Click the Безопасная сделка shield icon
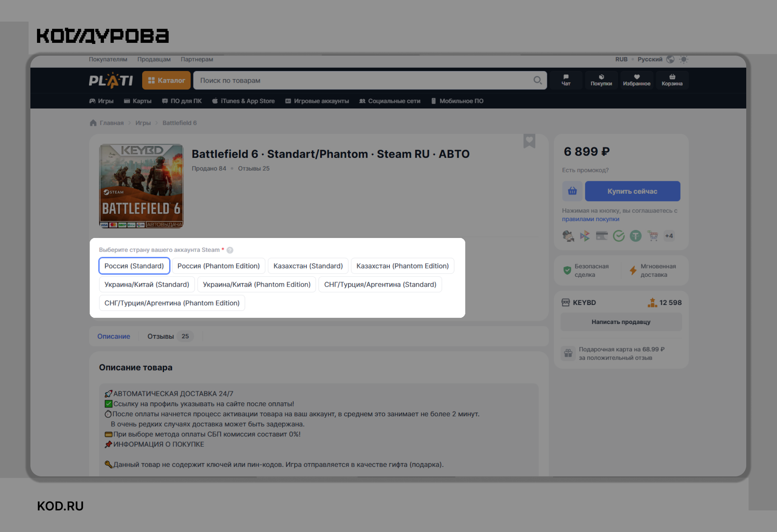 coord(567,271)
